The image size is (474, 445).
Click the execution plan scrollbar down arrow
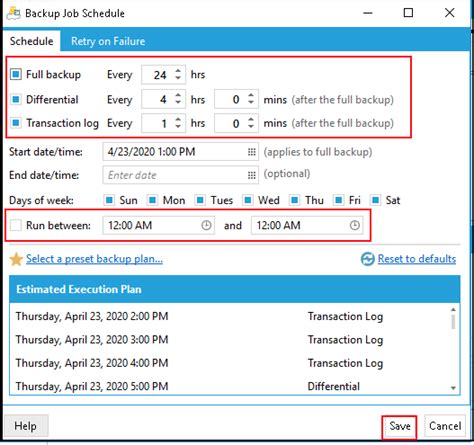[453, 388]
